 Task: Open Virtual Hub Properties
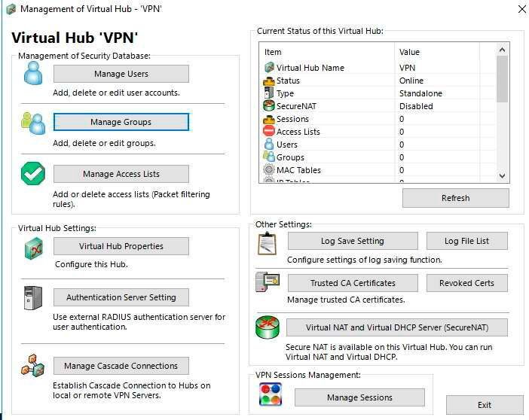point(121,246)
